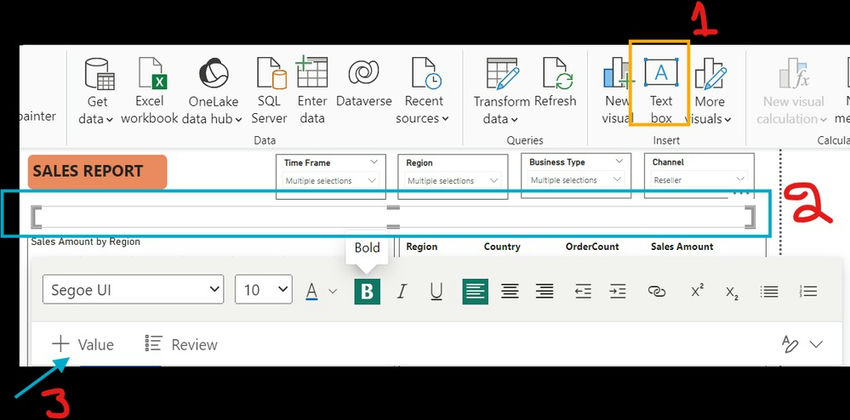The height and width of the screenshot is (420, 850).
Task: Open the Channel Reseller dropdown
Action: tap(699, 179)
